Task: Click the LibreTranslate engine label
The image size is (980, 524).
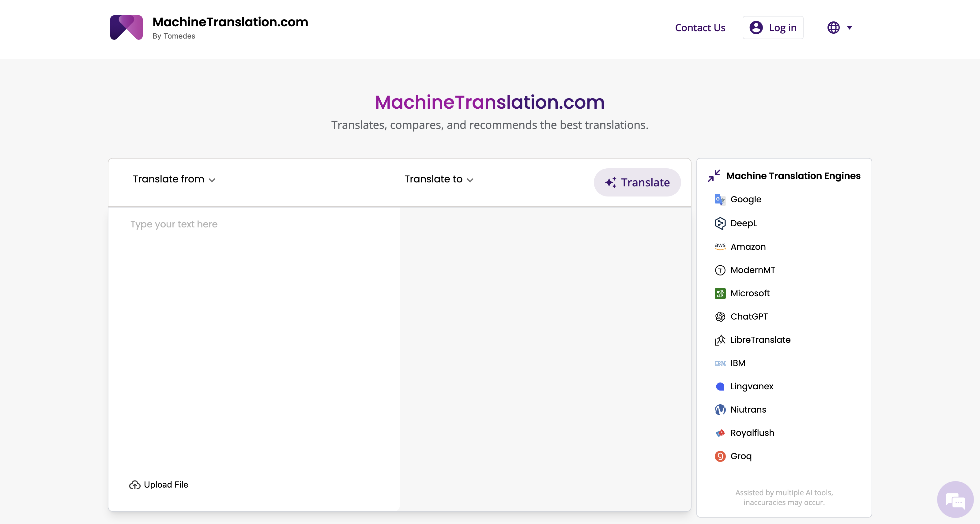Action: coord(760,340)
